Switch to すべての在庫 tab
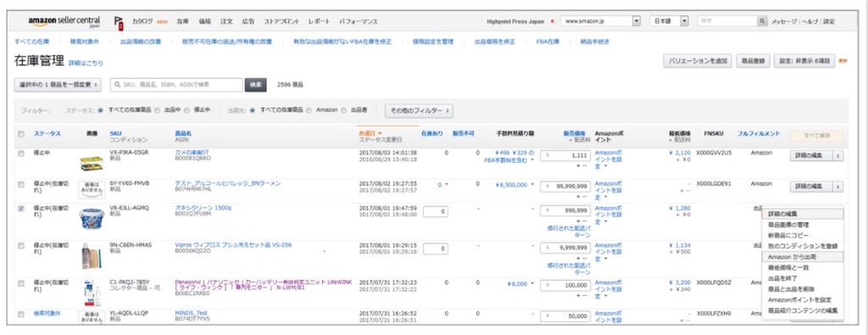Viewport: 868px width, 335px height. tap(31, 42)
